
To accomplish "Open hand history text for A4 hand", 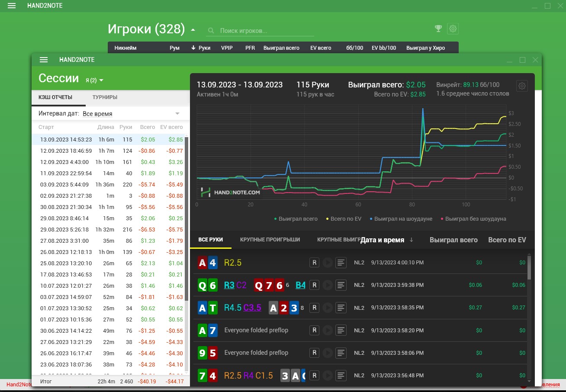I will [x=341, y=263].
